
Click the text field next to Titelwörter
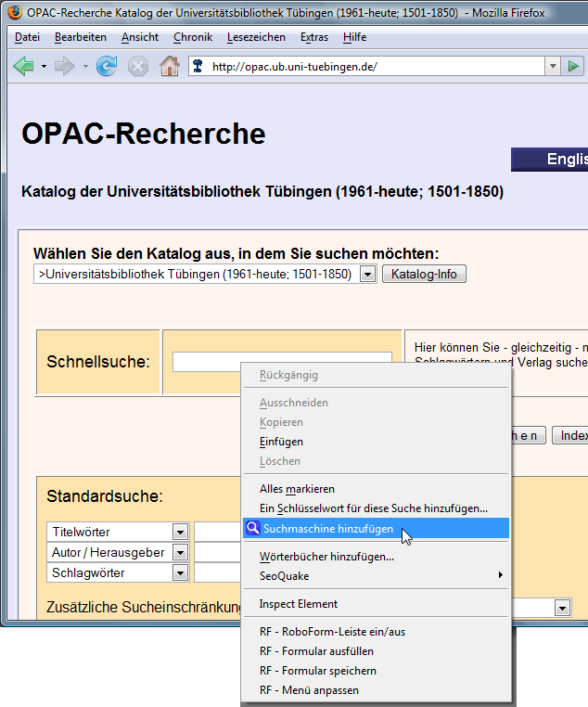pos(218,532)
